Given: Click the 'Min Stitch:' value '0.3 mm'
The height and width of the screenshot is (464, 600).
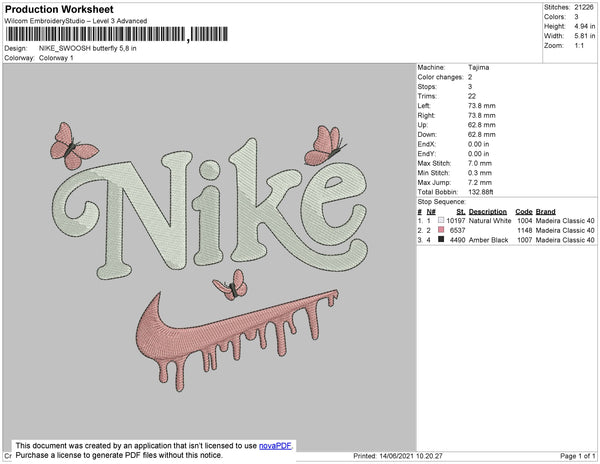Looking at the screenshot, I should 480,173.
